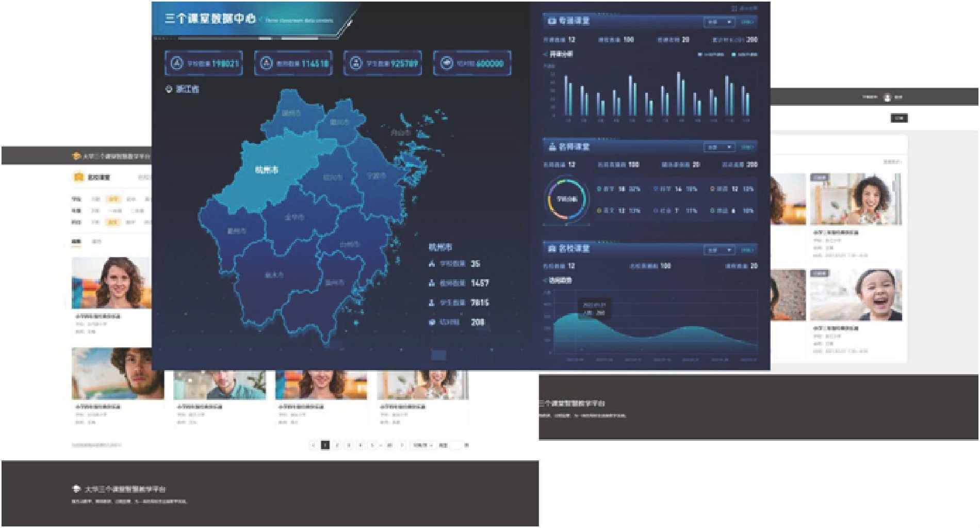Open the dropdown in the 名师课堂 panel header
This screenshot has height=528, width=980.
(719, 148)
